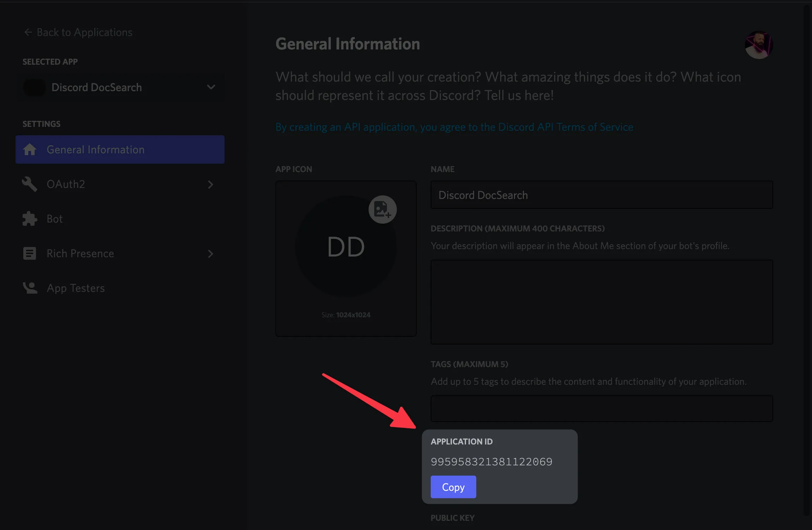Expand the Rich Presence submenu chevron

pos(210,253)
